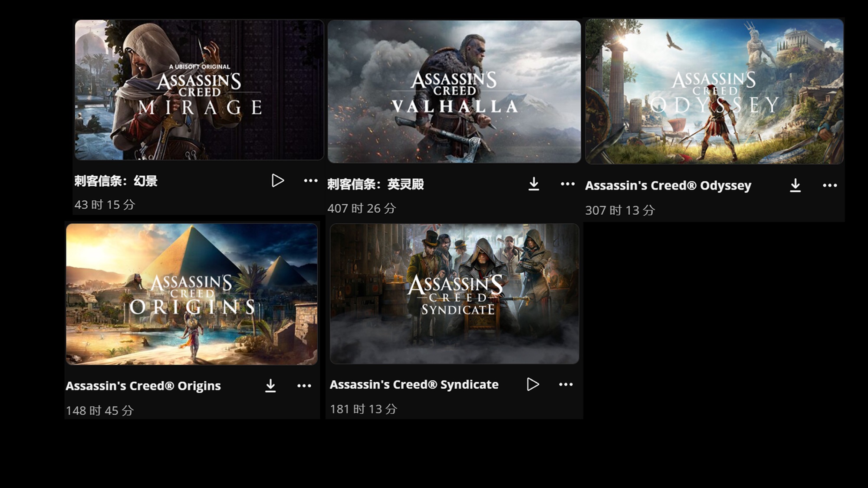Click the title 刺客信条:幻景
This screenshot has height=488, width=868.
tap(116, 181)
